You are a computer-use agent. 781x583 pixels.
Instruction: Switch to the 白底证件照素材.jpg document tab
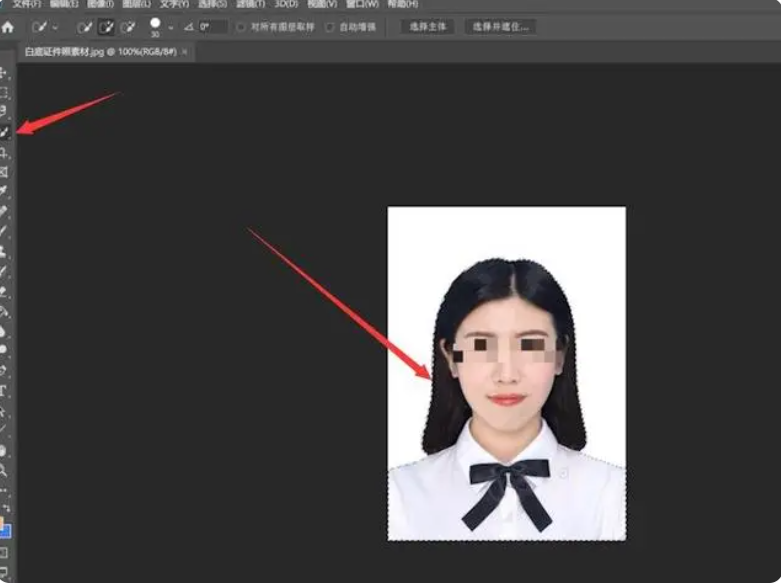point(101,52)
